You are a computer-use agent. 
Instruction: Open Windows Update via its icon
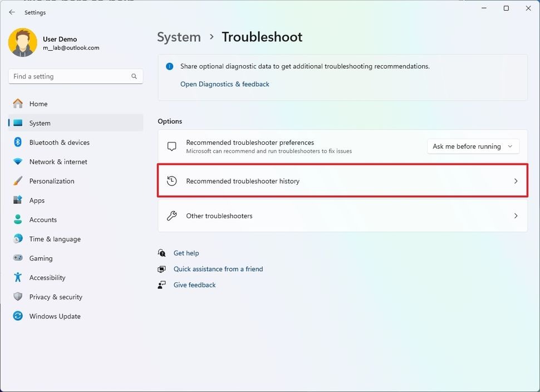coord(17,316)
